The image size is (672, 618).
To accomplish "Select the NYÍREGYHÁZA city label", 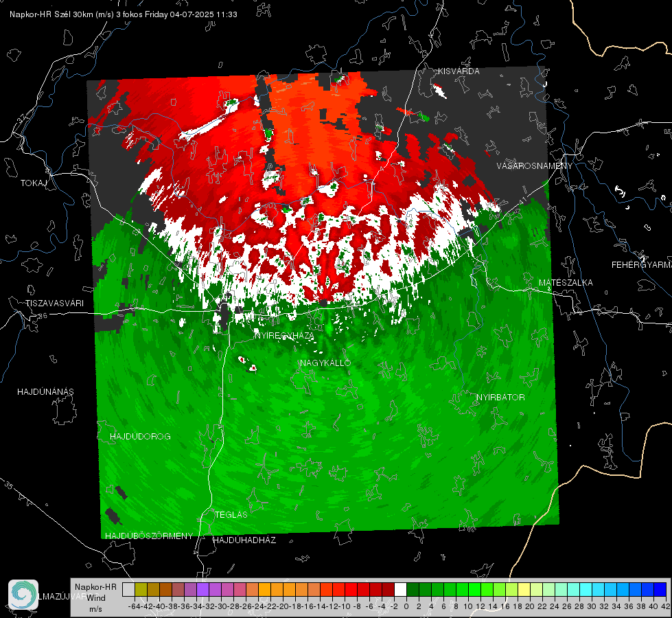I will [284, 335].
